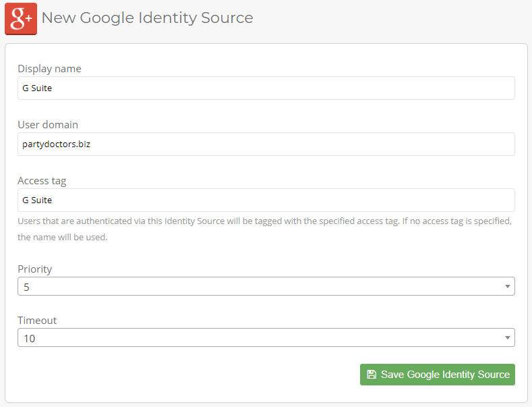Click the 'Access tag' field label
Viewport: 532px width, 407px height.
click(42, 181)
